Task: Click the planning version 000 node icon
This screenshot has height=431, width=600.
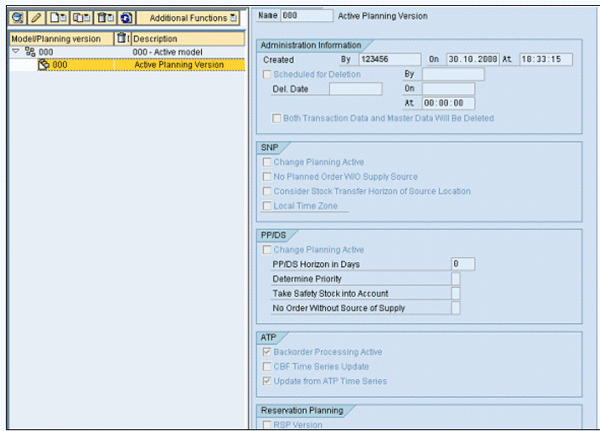Action: pos(43,65)
